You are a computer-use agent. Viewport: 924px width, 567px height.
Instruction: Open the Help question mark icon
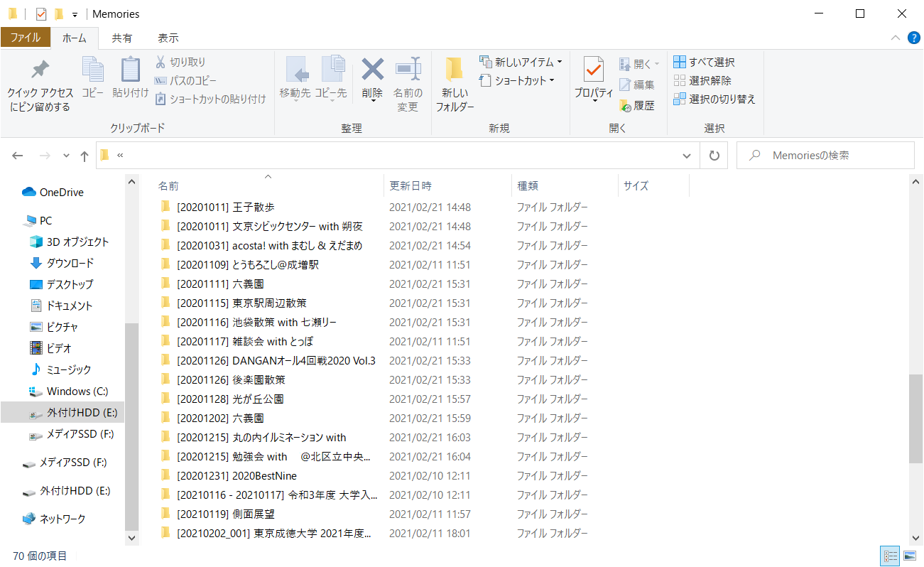[x=913, y=38]
